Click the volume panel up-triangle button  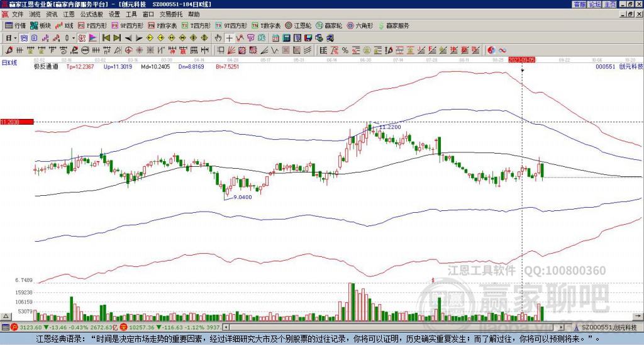[6, 316]
